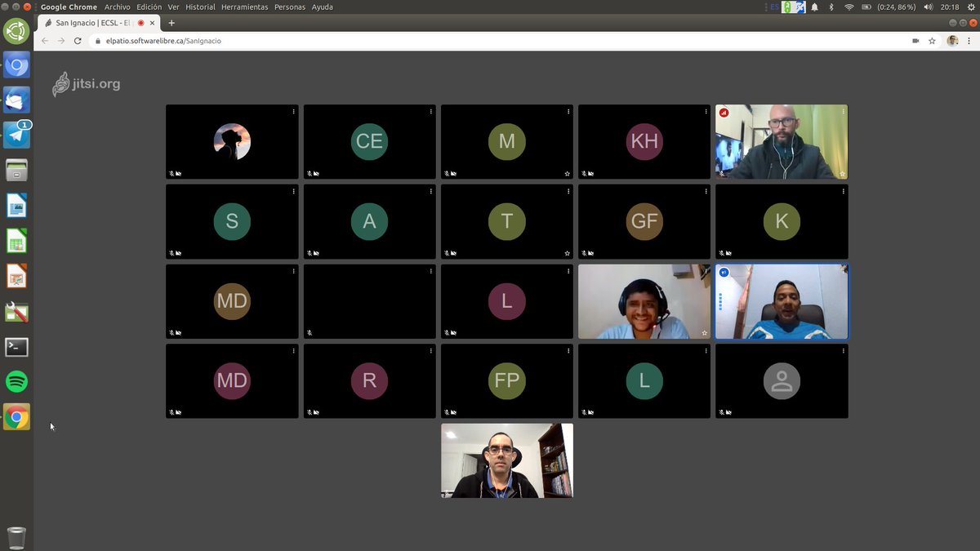This screenshot has width=980, height=551.
Task: Launch LibreOffice Impress from the dock
Action: click(16, 276)
